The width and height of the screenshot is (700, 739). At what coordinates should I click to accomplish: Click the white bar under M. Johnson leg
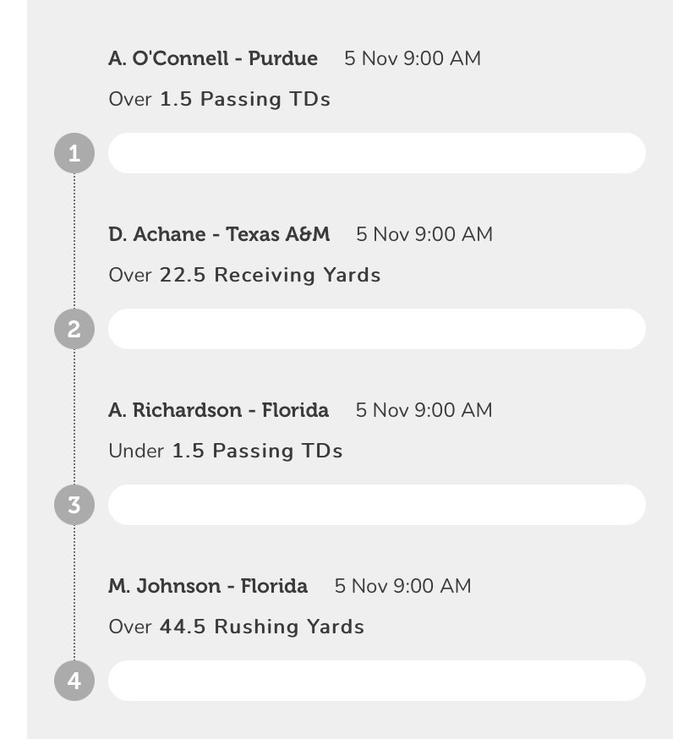[x=376, y=681]
